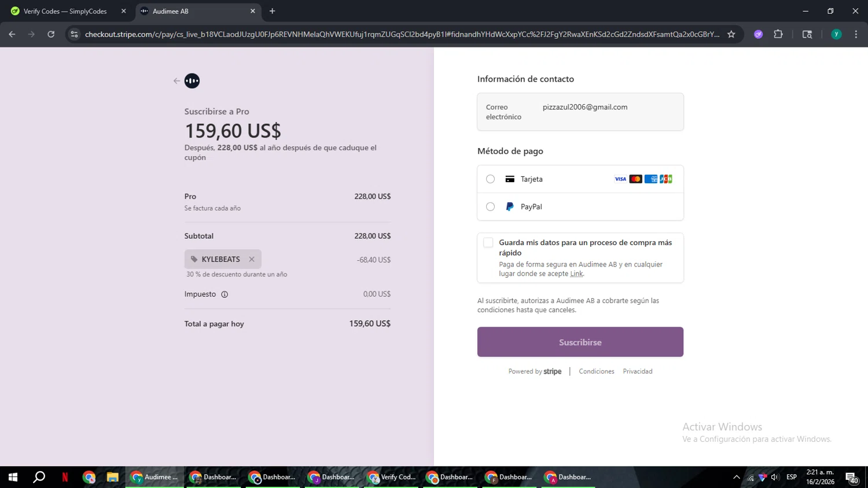The height and width of the screenshot is (488, 868).
Task: Open the Extensions puzzle menu
Action: [x=778, y=34]
